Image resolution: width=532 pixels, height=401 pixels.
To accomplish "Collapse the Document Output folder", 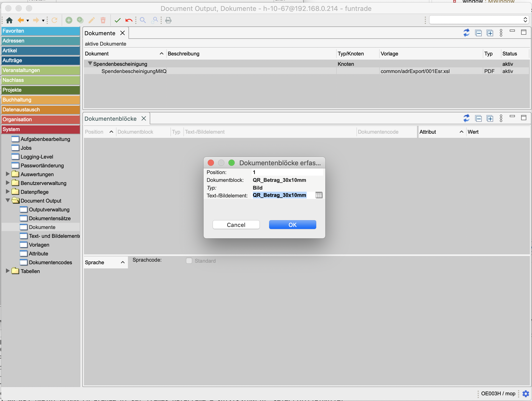I will [x=8, y=200].
